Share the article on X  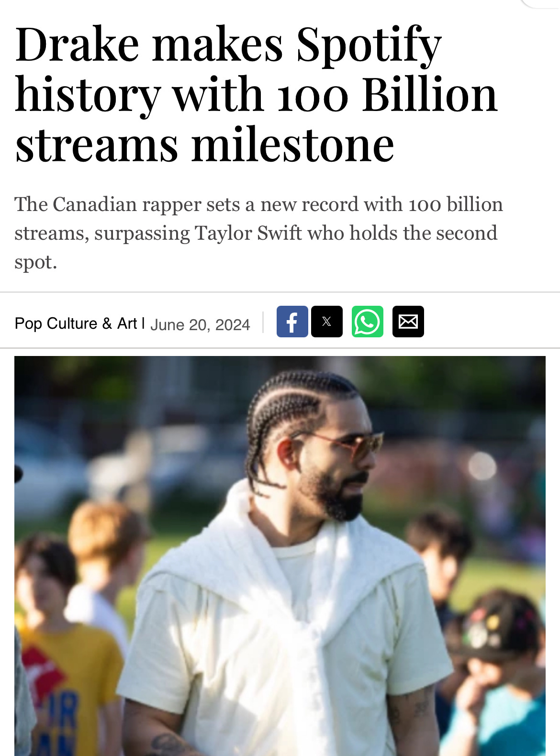(327, 322)
